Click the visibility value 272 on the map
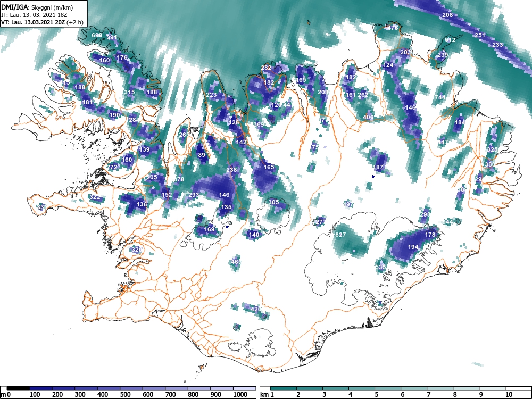532x399 pixels. click(x=112, y=167)
